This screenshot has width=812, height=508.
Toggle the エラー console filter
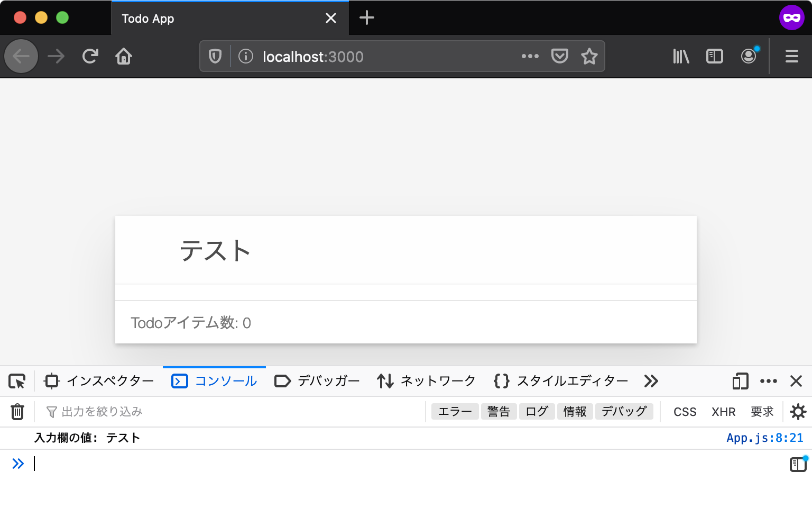455,411
